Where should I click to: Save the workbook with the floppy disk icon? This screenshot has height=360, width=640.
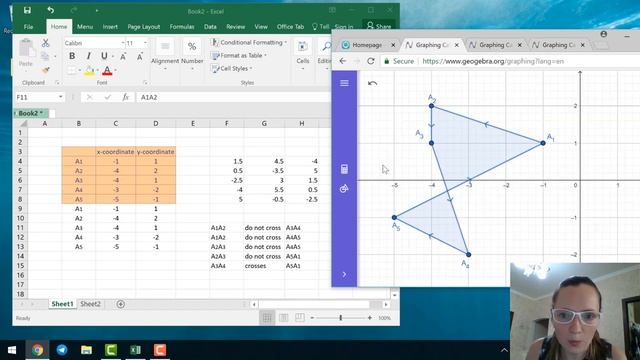coord(27,10)
